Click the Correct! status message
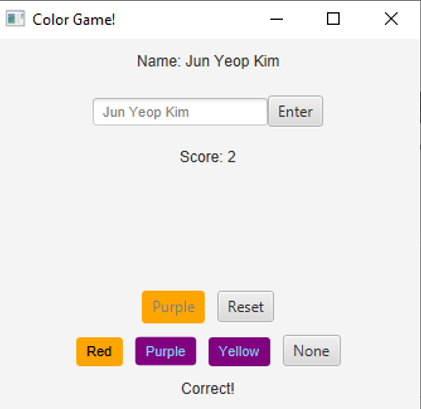Screen dimensions: 421x409 [208, 389]
